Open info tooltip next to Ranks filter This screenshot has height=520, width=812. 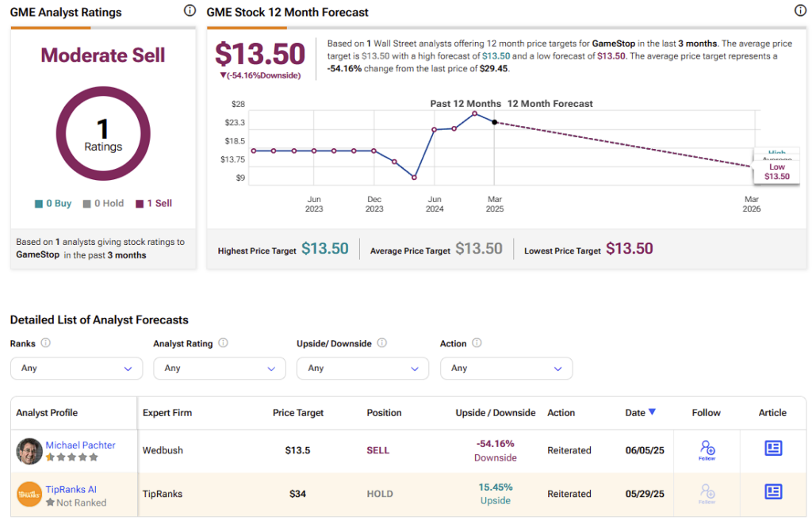(x=45, y=343)
